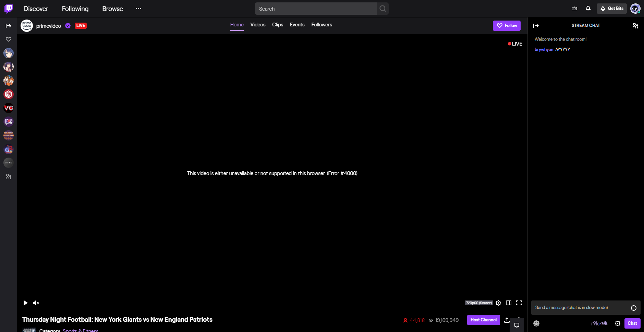This screenshot has height=332, width=644.
Task: Click the 19,109,949 total views count
Action: (443, 320)
